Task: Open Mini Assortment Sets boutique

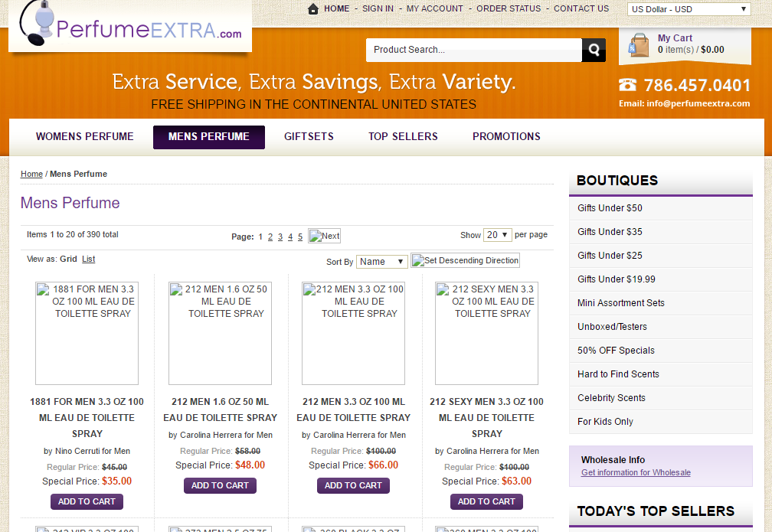Action: click(661, 302)
